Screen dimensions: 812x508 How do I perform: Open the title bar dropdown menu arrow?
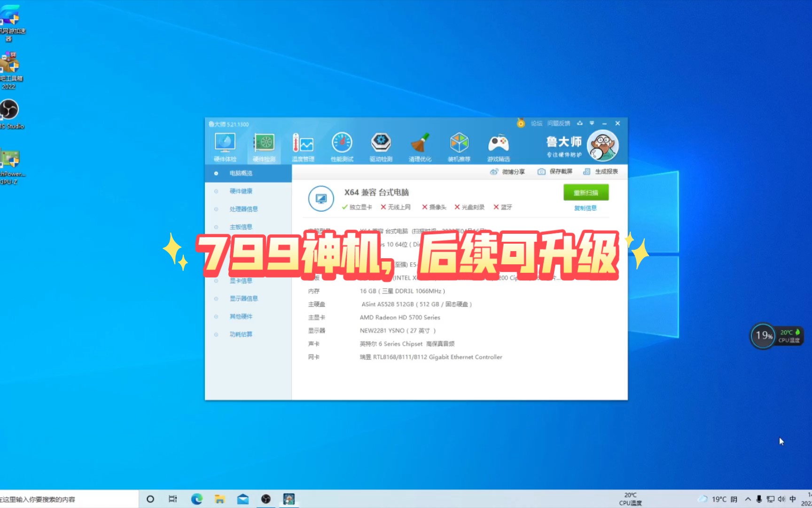(x=592, y=123)
